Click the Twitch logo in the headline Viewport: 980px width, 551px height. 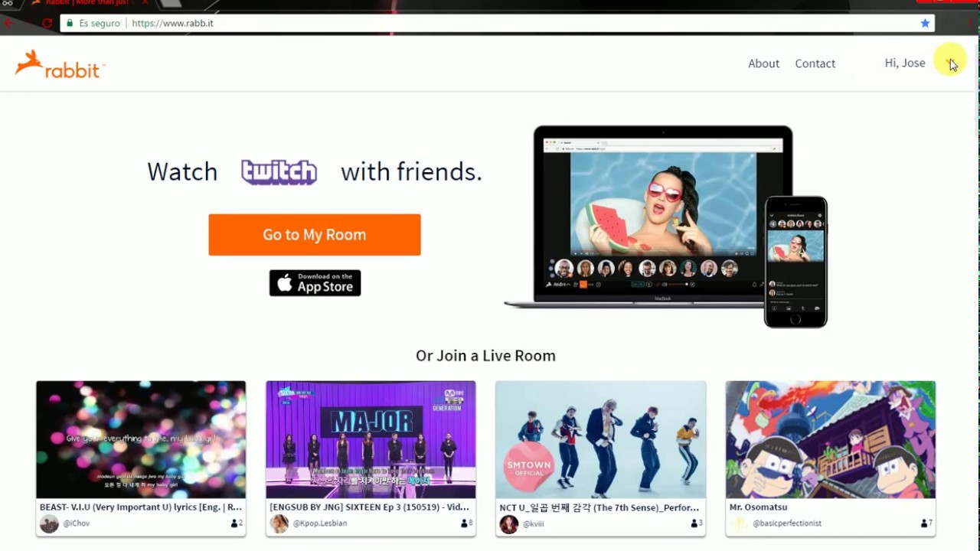[279, 172]
